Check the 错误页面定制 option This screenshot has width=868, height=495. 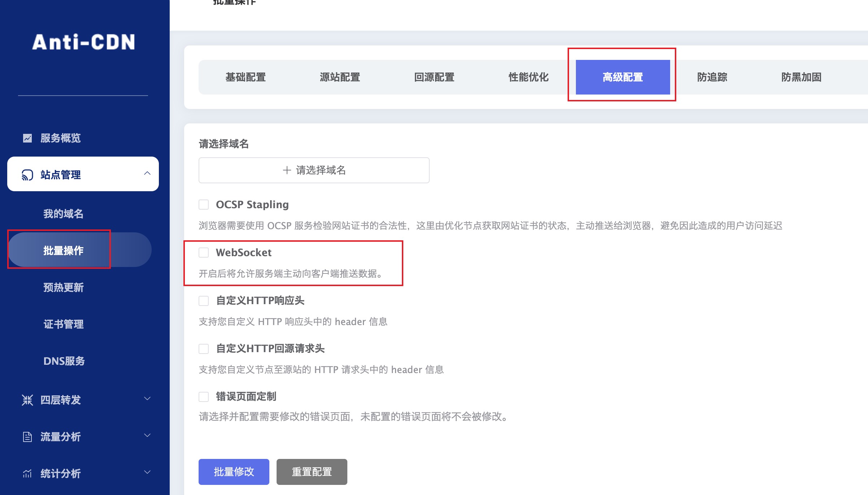[x=204, y=397]
